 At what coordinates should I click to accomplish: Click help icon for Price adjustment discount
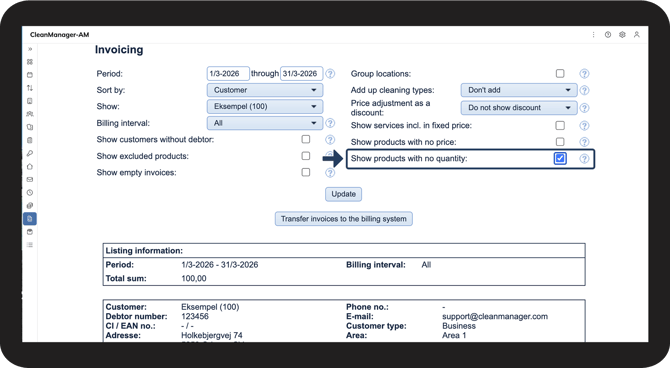coord(584,108)
